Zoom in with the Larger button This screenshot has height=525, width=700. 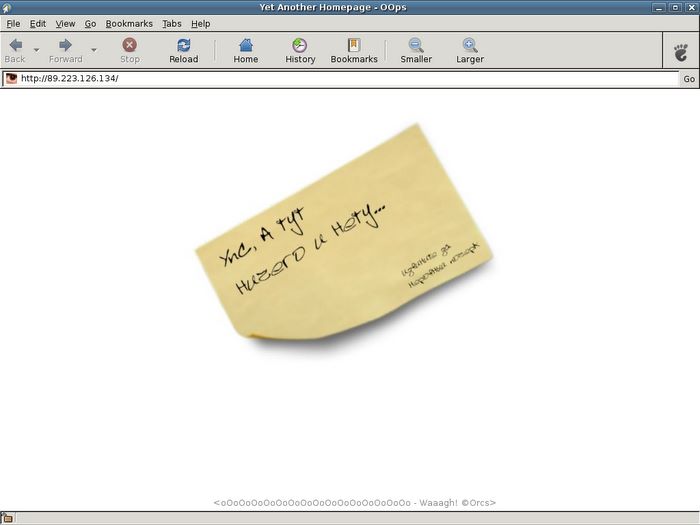(470, 50)
